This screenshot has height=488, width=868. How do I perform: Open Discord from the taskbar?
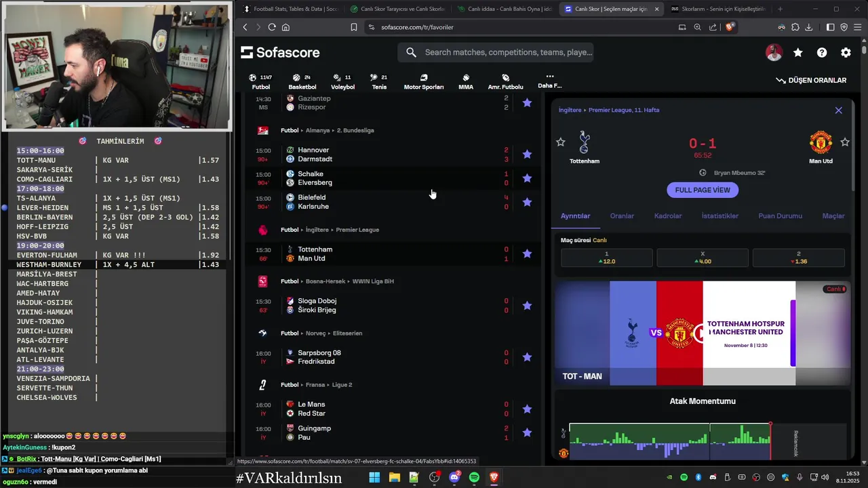click(x=454, y=478)
